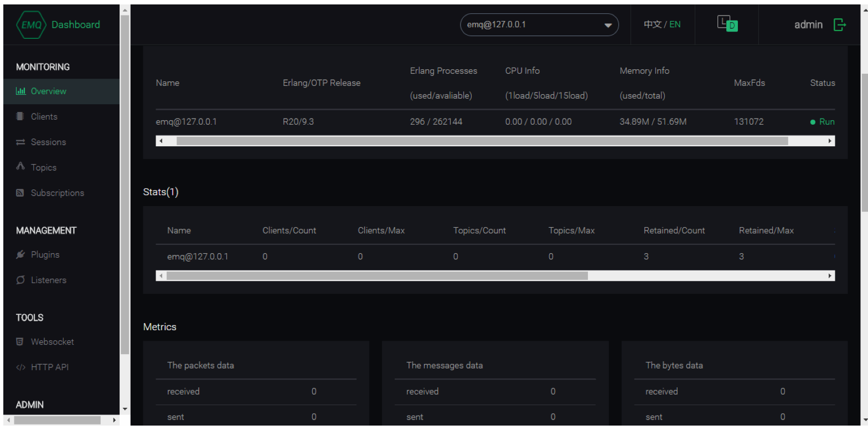Click the EMQ hexagon logo
This screenshot has height=430, width=868.
click(x=31, y=25)
